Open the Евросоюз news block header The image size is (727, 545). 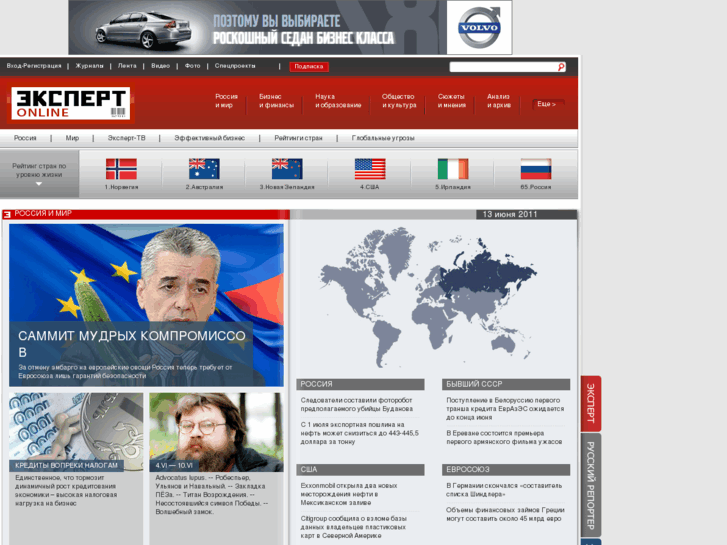coord(506,469)
